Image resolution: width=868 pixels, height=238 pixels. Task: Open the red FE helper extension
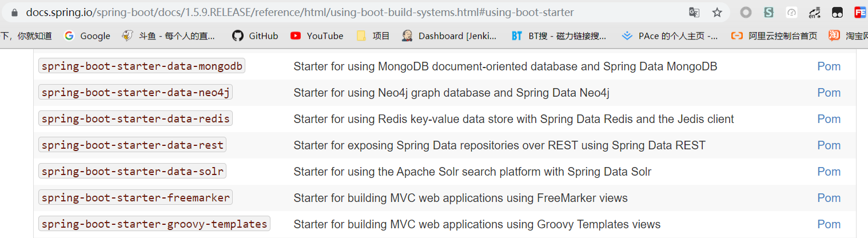pos(861,12)
